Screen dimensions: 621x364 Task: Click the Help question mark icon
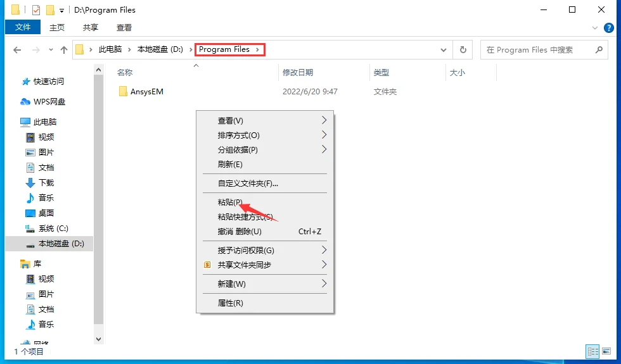click(608, 28)
